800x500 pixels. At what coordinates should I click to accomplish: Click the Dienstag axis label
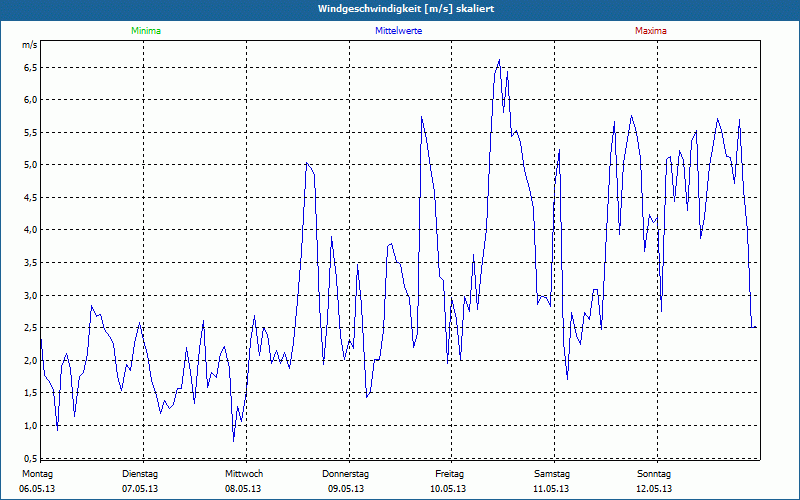(140, 474)
